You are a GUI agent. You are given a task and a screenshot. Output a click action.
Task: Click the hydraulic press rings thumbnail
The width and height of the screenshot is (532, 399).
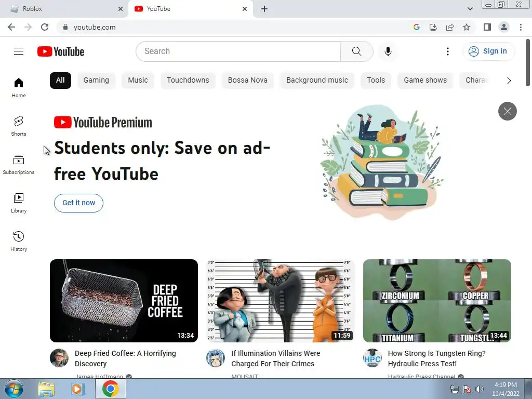pos(437,301)
